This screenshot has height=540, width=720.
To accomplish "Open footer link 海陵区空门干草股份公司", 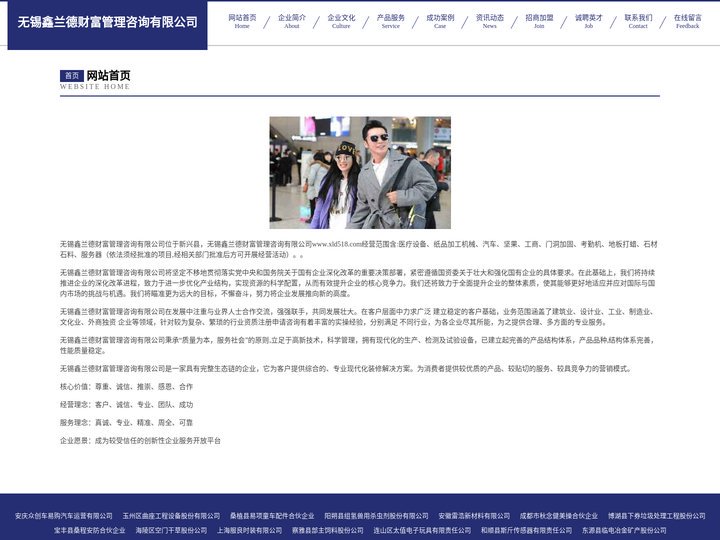I will [171, 530].
